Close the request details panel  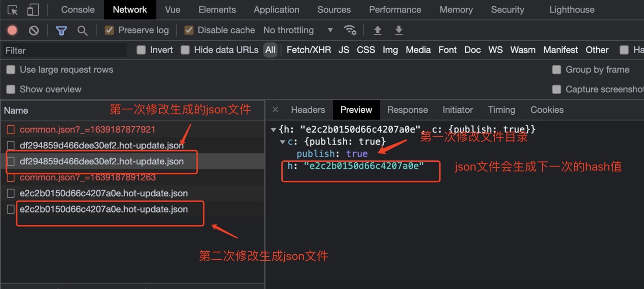[x=275, y=110]
